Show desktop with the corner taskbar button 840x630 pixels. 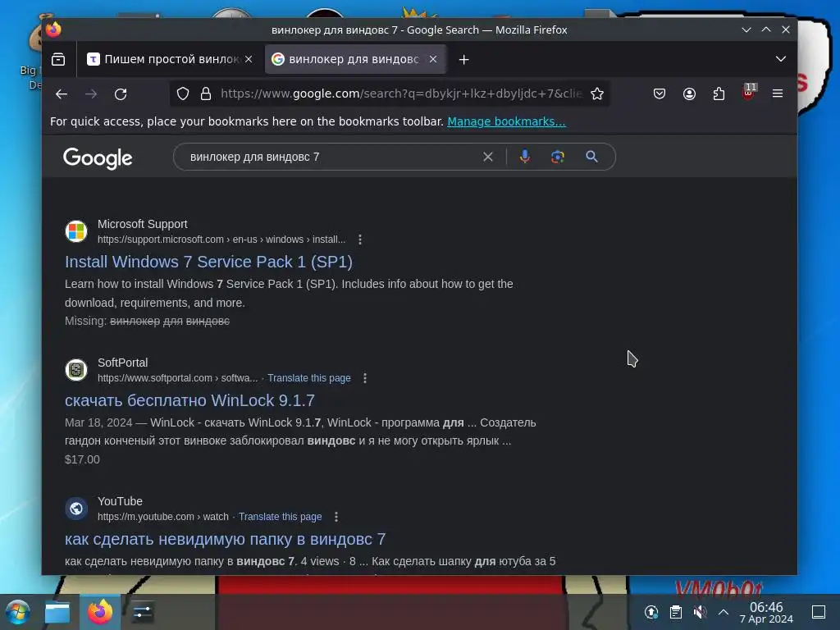point(819,612)
